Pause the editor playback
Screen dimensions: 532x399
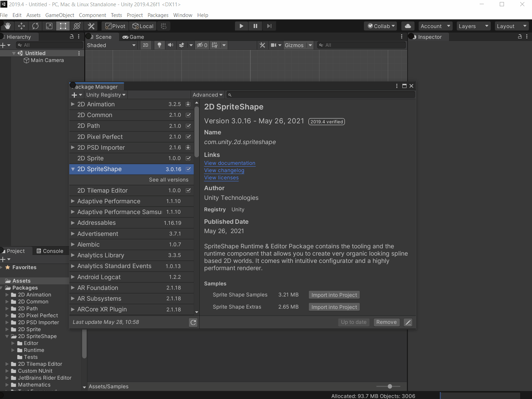(x=255, y=26)
